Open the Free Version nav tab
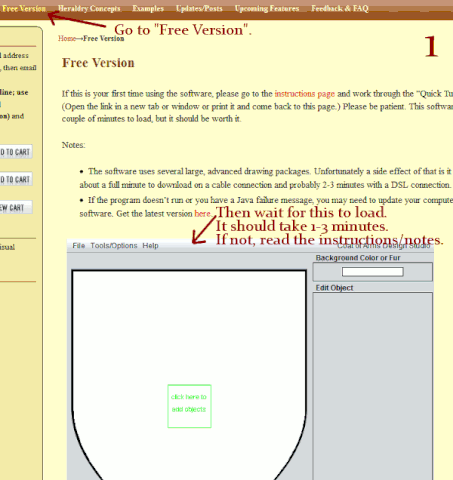The height and width of the screenshot is (480, 453). [x=24, y=8]
